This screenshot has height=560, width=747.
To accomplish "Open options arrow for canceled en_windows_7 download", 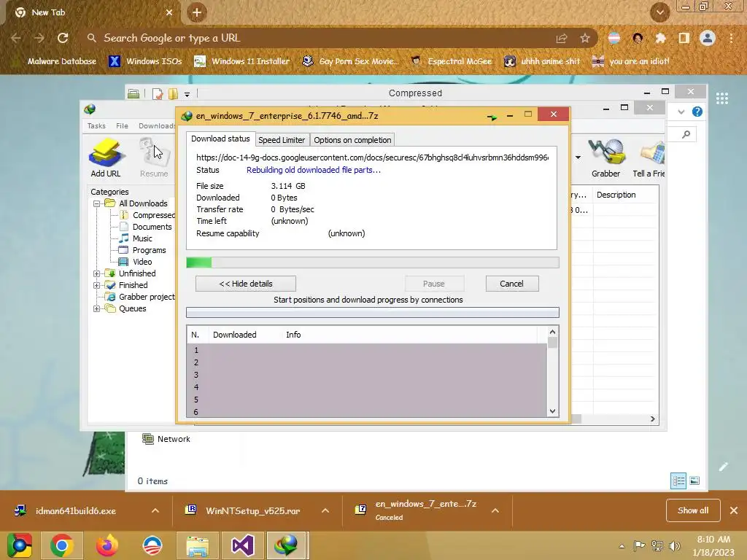I will (x=495, y=510).
